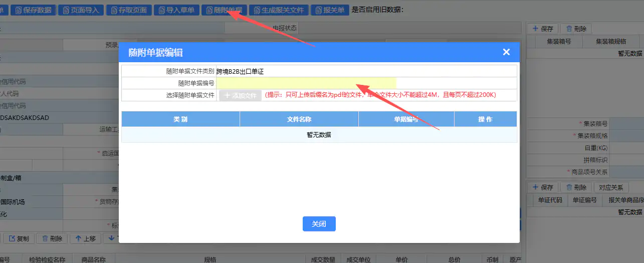The width and height of the screenshot is (644, 263).
Task: Click the 集装箱号 column header
Action: click(559, 42)
